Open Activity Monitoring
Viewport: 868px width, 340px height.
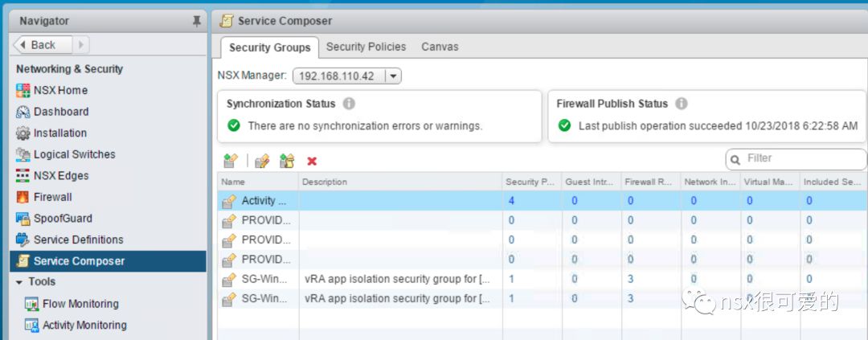[x=84, y=325]
